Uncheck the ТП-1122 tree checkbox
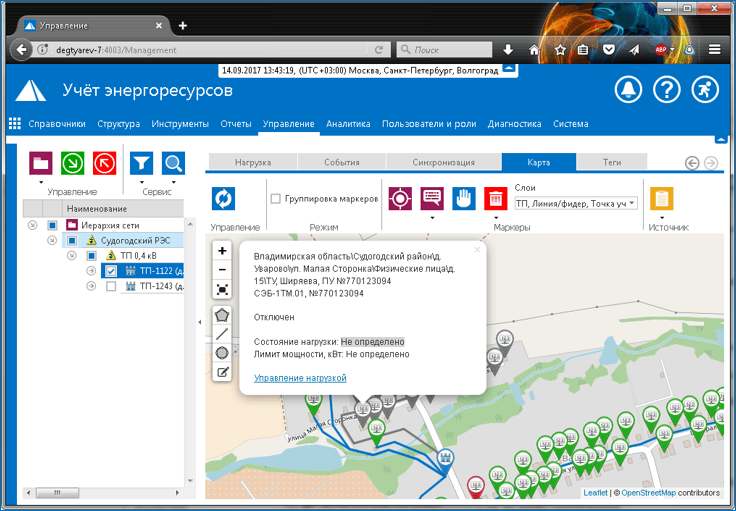736x511 pixels. click(x=111, y=271)
